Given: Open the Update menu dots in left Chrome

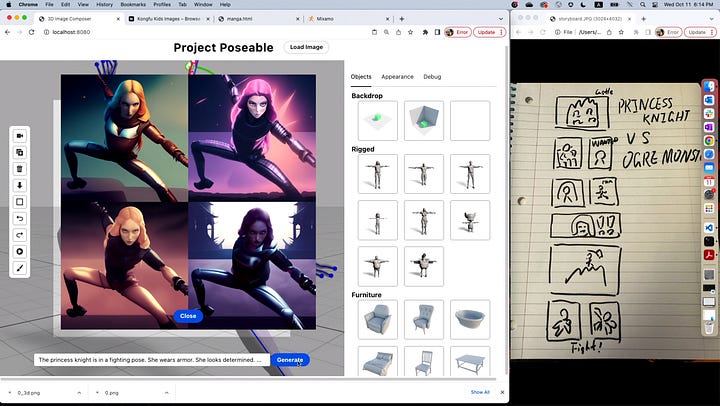Looking at the screenshot, I should [501, 32].
